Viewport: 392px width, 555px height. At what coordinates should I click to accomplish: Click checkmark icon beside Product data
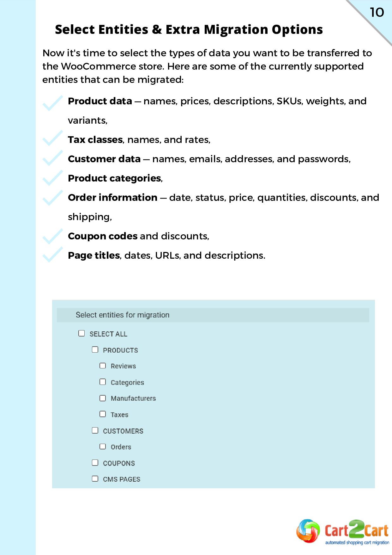[x=53, y=103]
